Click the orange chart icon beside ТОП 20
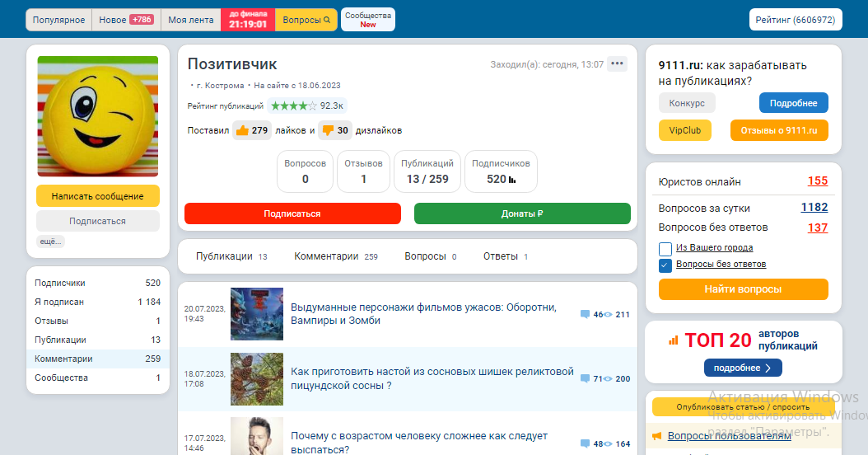 (673, 340)
